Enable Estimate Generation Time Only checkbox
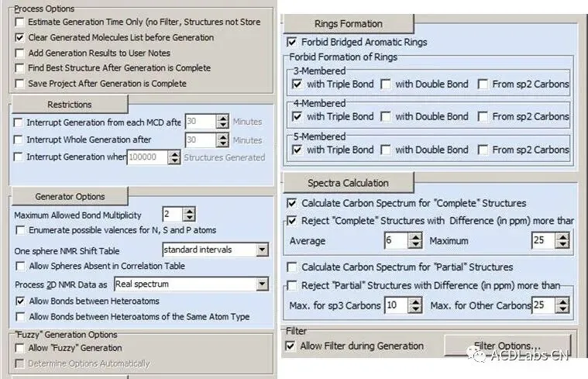588x379 pixels. (20, 22)
